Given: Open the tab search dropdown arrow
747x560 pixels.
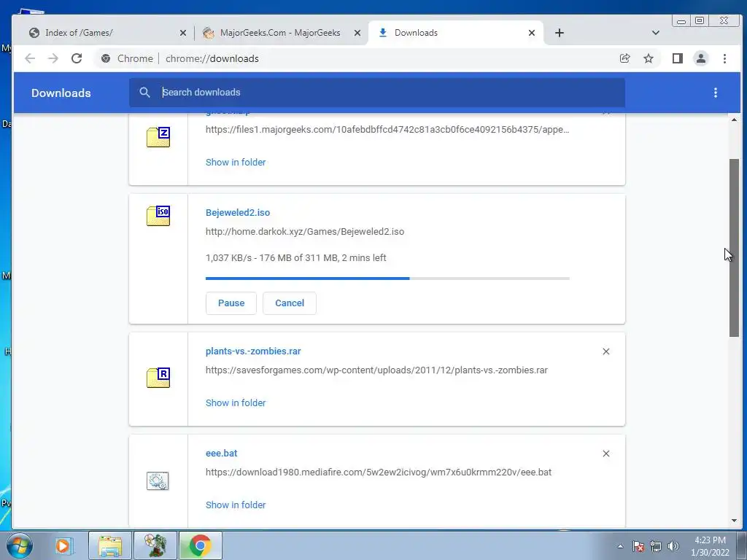Looking at the screenshot, I should click(656, 33).
